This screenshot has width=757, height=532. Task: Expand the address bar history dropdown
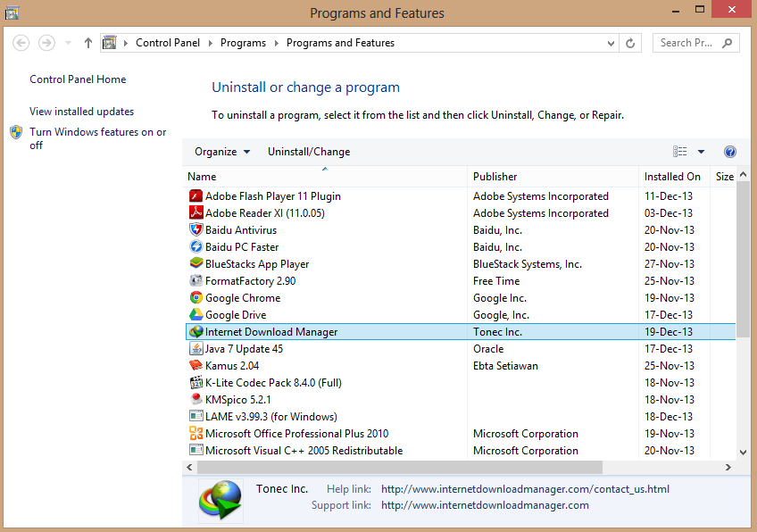[611, 43]
